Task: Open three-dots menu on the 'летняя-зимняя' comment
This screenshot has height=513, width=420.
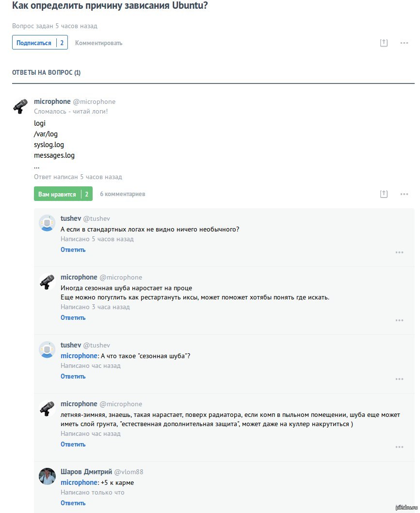Action: point(399,447)
